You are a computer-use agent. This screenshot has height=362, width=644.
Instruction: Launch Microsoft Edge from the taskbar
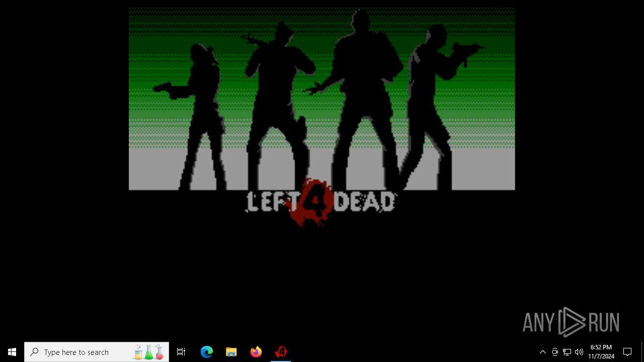click(x=207, y=352)
